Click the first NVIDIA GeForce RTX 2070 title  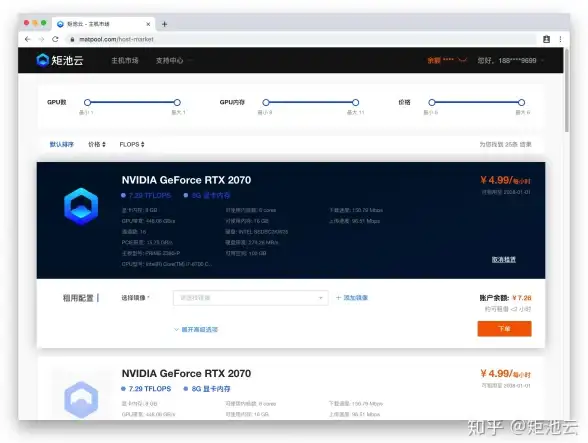186,180
